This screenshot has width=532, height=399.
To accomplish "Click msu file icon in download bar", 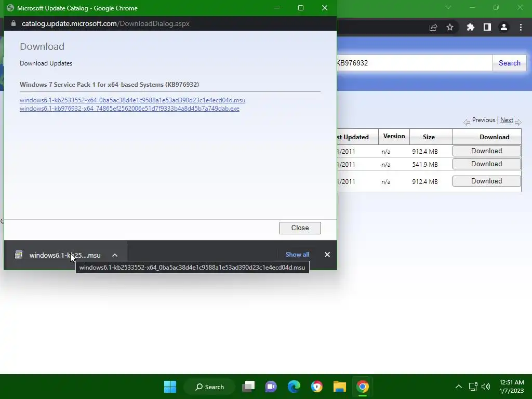I will [19, 255].
